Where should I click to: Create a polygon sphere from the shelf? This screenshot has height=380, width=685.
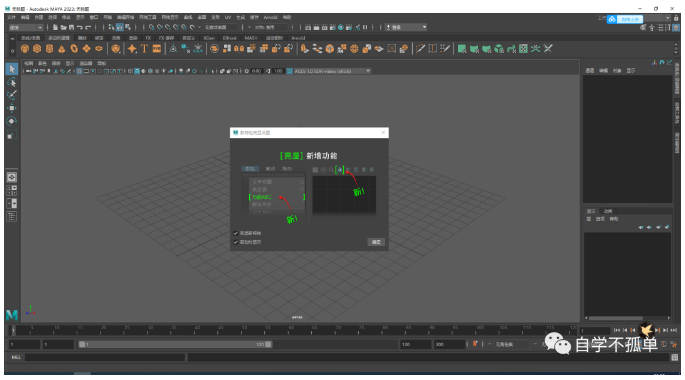pyautogui.click(x=25, y=49)
